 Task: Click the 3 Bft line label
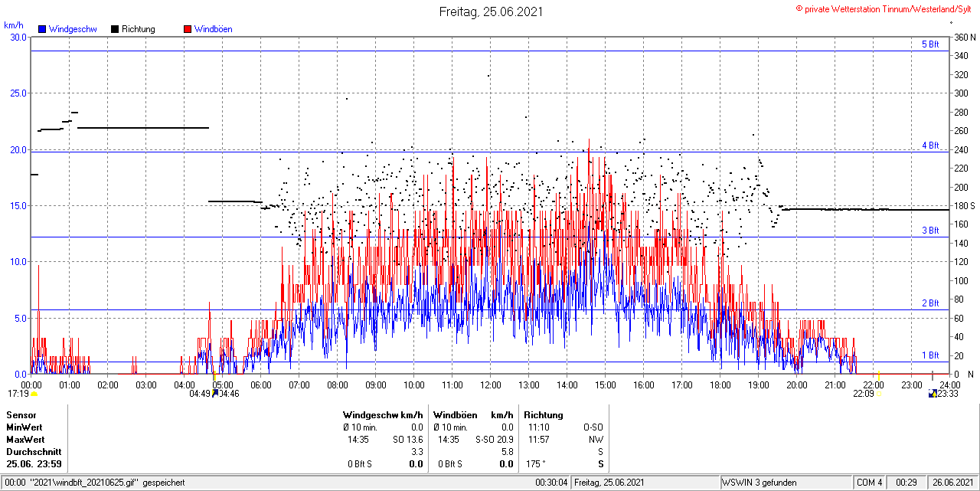[930, 231]
